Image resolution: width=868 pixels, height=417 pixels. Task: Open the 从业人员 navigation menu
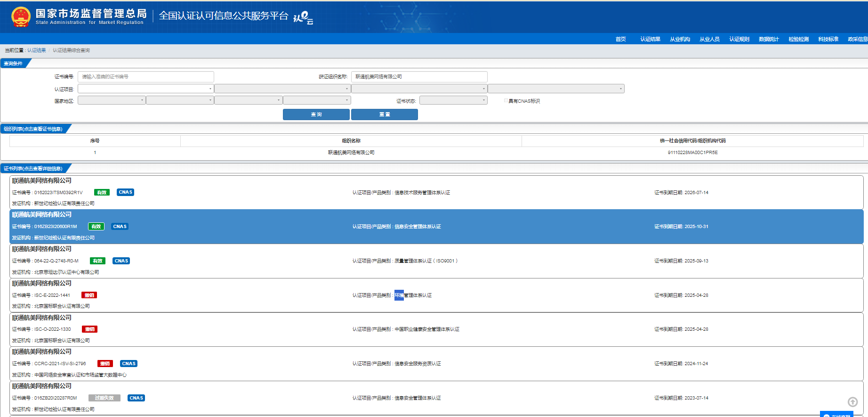pos(709,39)
